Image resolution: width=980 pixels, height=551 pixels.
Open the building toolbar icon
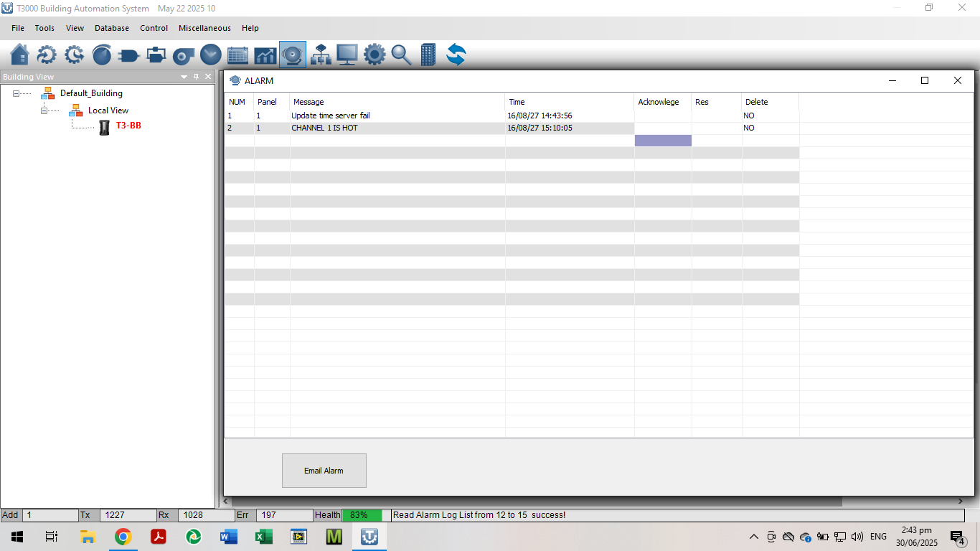(x=428, y=55)
